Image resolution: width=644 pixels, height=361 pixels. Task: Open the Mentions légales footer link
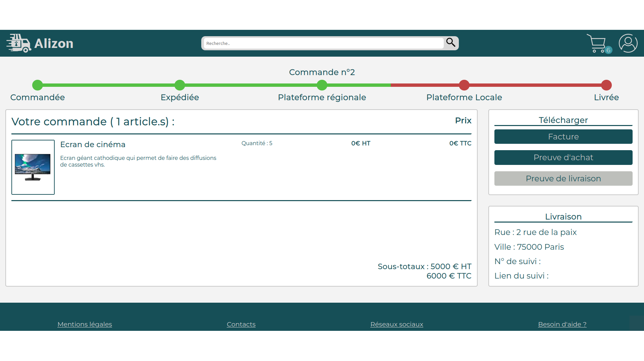[85, 324]
